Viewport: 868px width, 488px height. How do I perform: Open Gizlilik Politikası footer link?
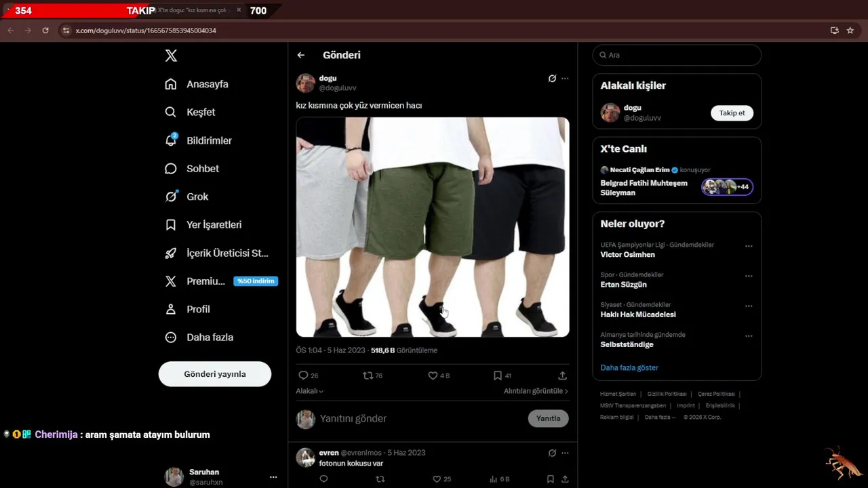[x=667, y=394]
